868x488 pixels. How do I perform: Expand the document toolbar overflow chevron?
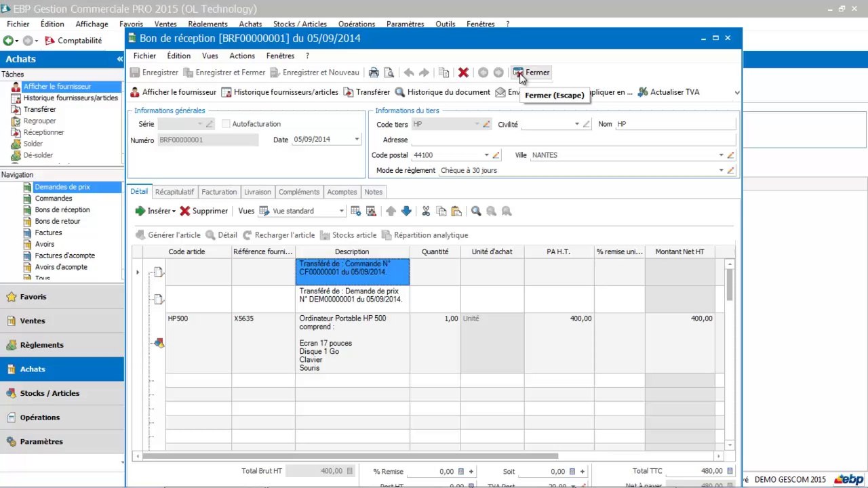coord(737,93)
